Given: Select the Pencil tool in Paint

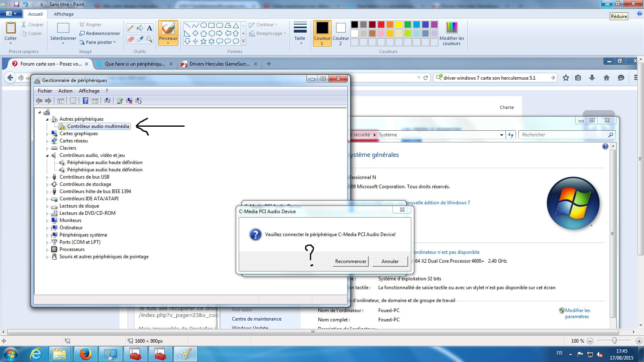Looking at the screenshot, I should 130,28.
